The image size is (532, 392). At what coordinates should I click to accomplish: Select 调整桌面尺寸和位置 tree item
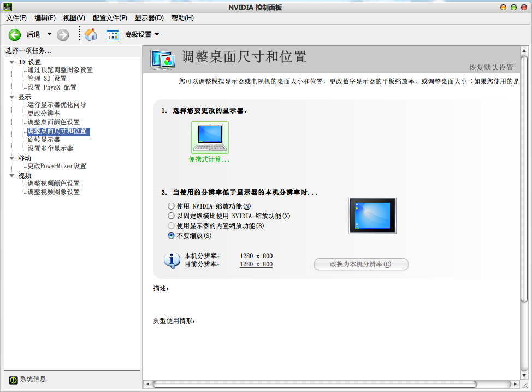58,131
